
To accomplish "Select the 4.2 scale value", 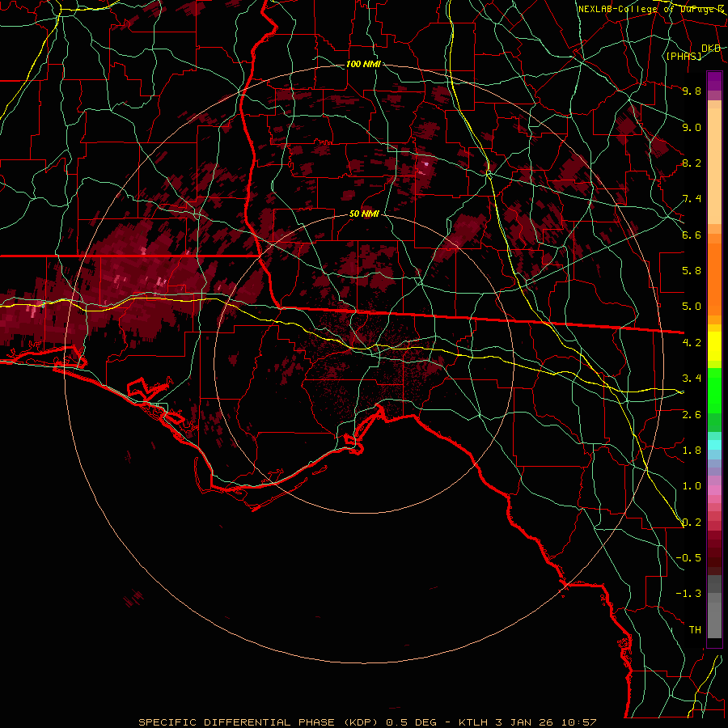I will (692, 343).
